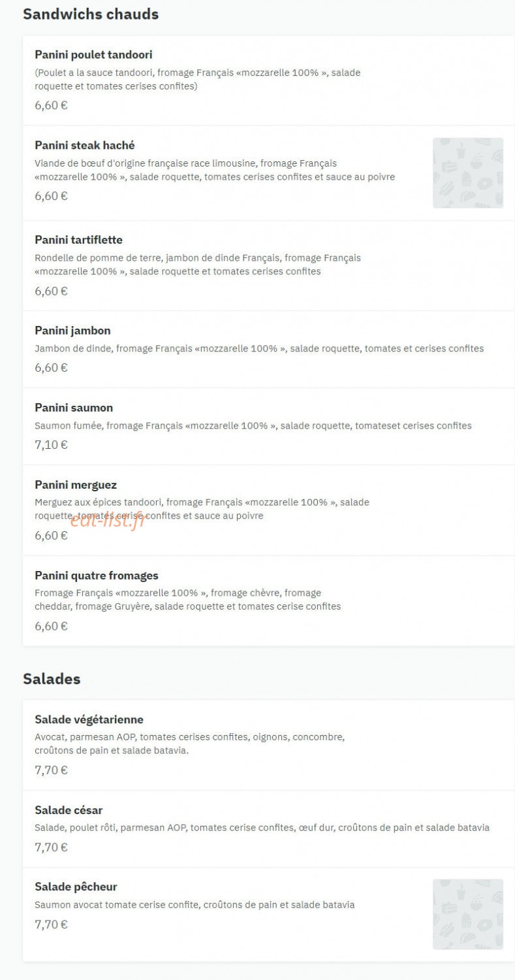515x980 pixels.
Task: Select the Panini poulet tandoori item
Action: click(x=268, y=80)
